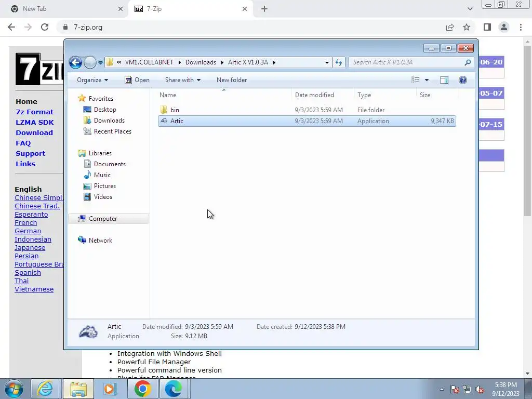Open FAQ link on 7-zip page

pyautogui.click(x=23, y=143)
